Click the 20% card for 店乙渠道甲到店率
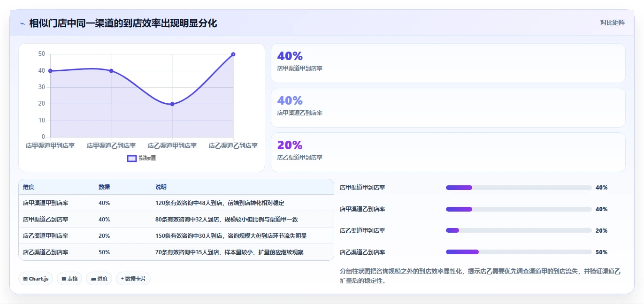The image size is (644, 304). click(x=448, y=152)
